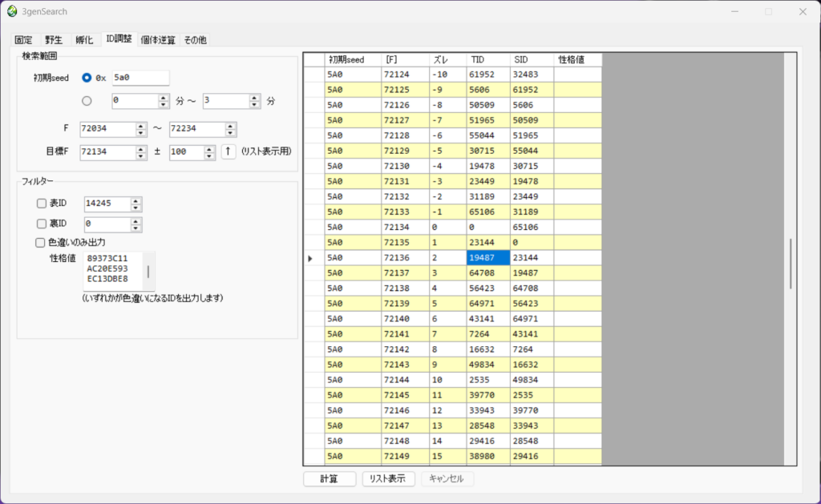Viewport: 821px width, 504px height.
Task: Click the 3genSearch application icon in the title bar
Action: pos(11,11)
